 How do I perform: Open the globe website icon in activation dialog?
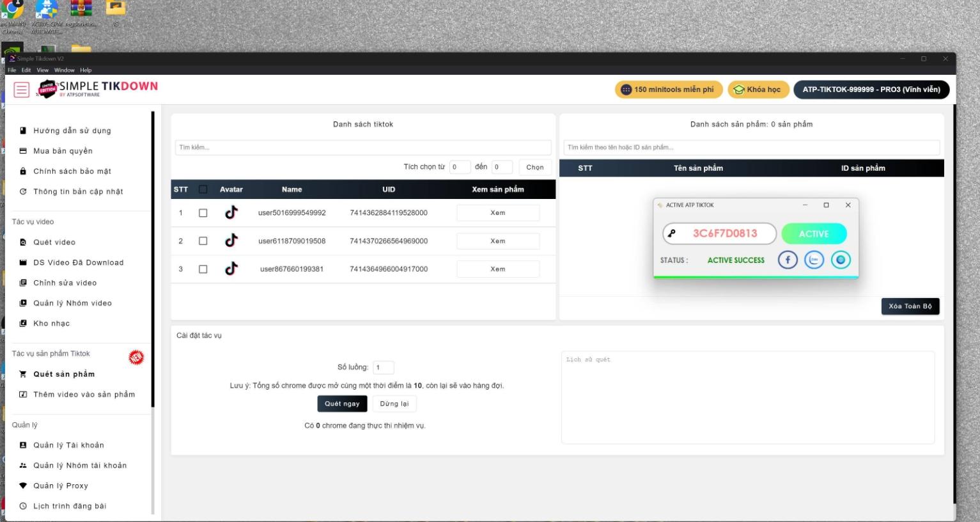tap(841, 260)
